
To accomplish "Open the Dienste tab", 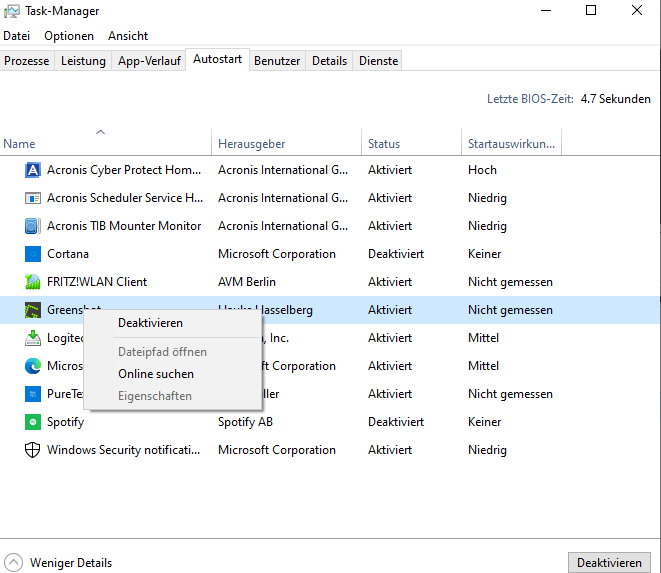I will click(x=378, y=61).
